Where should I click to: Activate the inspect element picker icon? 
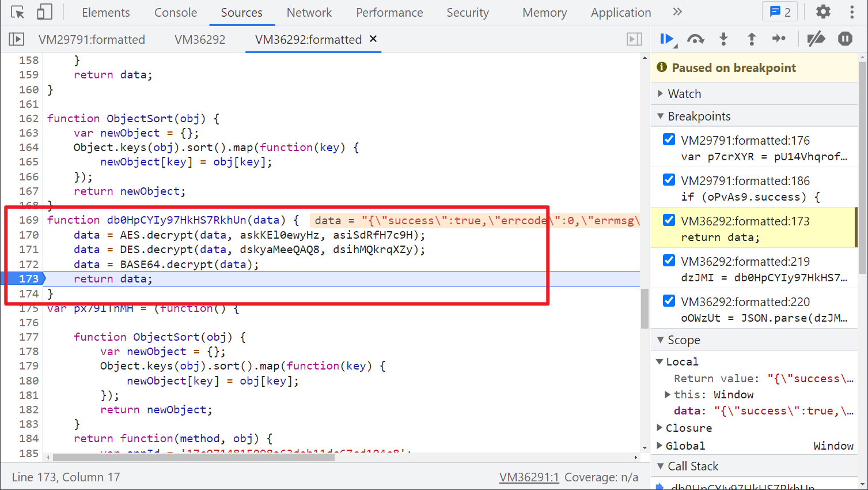coord(18,12)
